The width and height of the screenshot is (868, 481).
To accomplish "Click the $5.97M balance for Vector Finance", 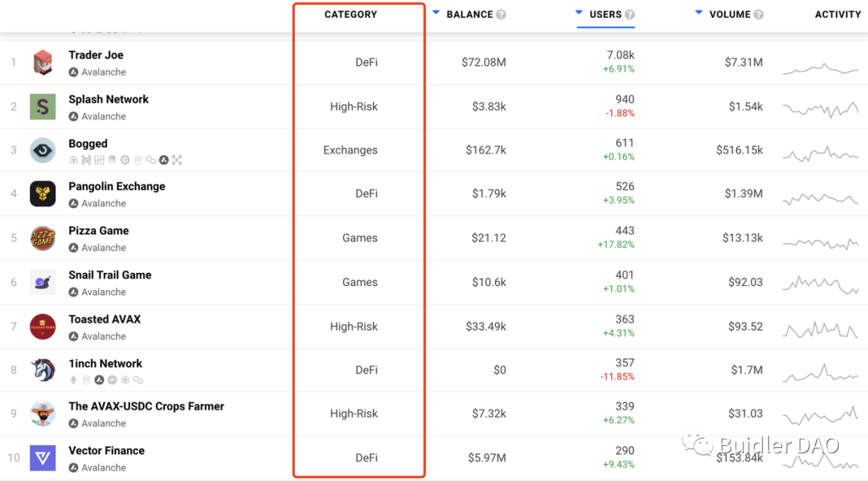I will click(486, 458).
